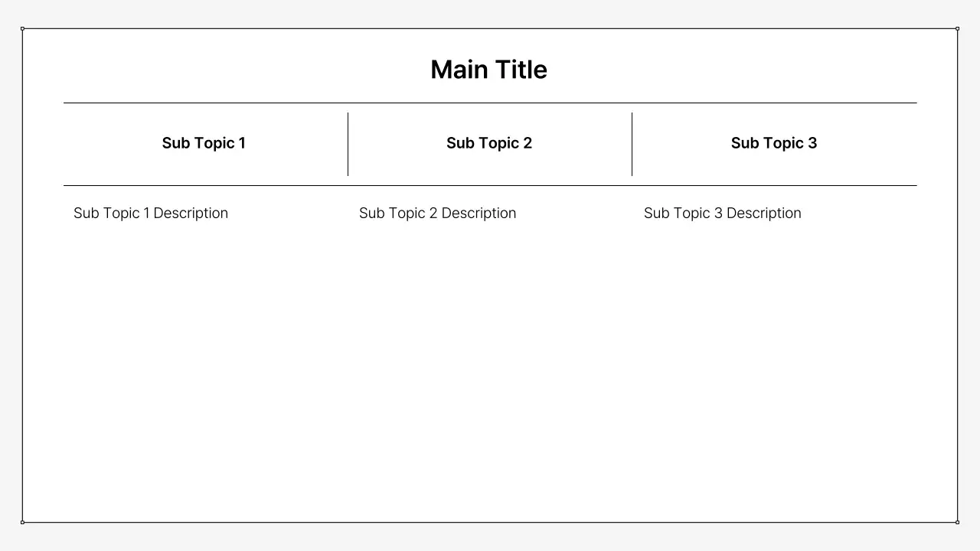Click the Sub Topic 1 heading
The width and height of the screenshot is (980, 551).
[x=204, y=143]
